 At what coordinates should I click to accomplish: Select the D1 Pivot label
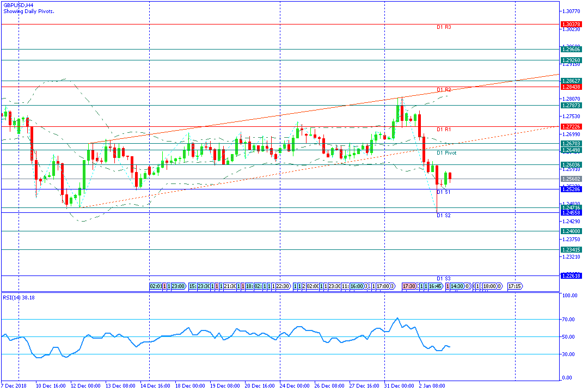[446, 153]
